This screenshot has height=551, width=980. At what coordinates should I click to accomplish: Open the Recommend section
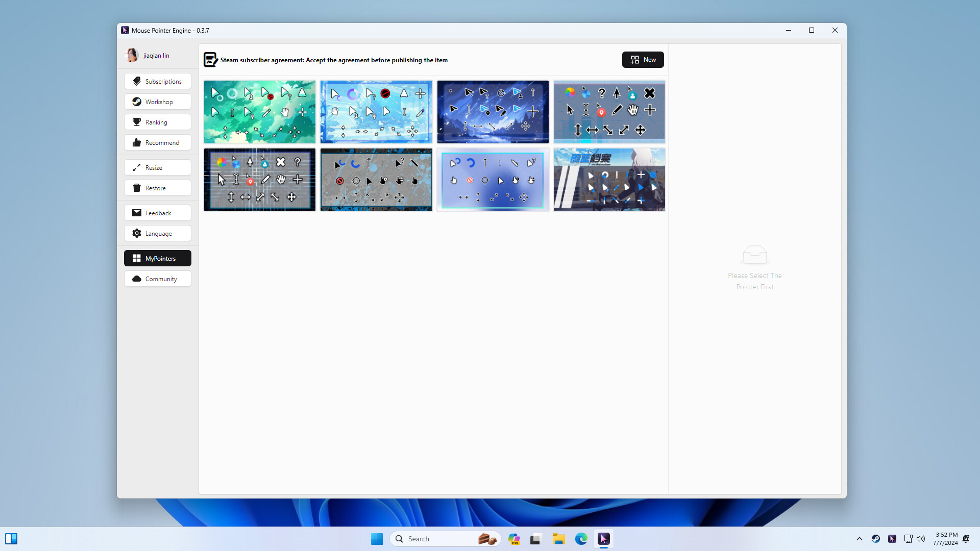[157, 142]
